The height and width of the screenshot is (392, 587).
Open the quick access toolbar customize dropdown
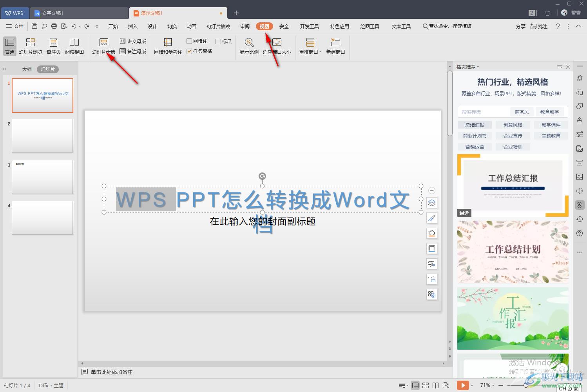(97, 26)
